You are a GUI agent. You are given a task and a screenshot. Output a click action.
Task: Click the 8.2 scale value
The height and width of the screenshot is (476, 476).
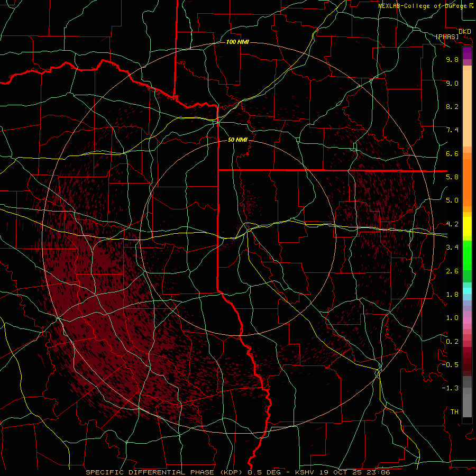pos(452,106)
